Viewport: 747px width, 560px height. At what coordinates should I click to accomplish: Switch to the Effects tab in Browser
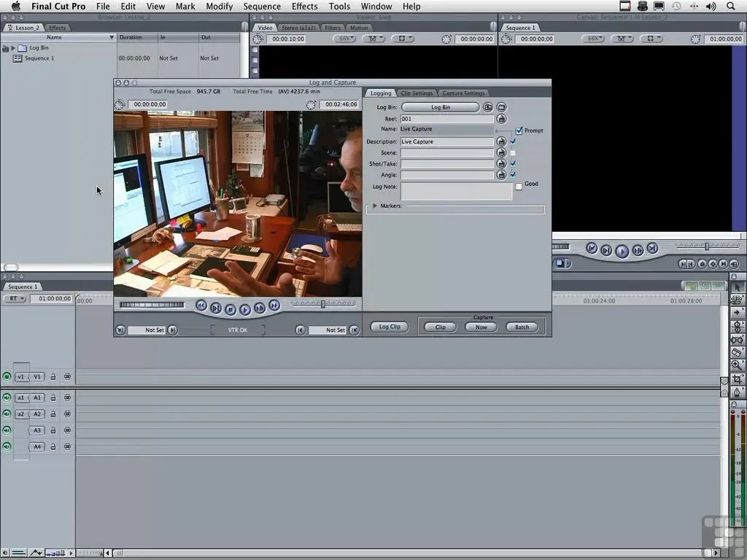pos(57,28)
